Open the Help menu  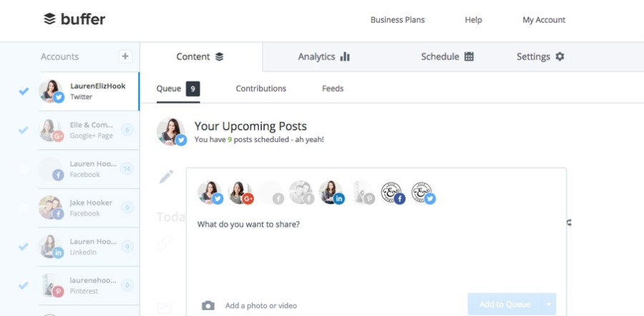(x=473, y=20)
